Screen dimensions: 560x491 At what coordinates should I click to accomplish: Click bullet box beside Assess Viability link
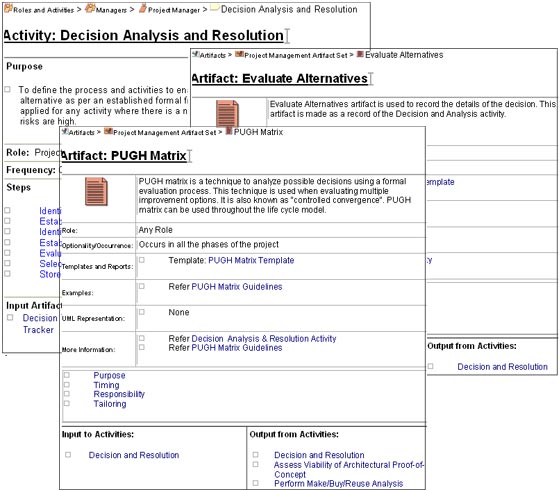(x=255, y=464)
